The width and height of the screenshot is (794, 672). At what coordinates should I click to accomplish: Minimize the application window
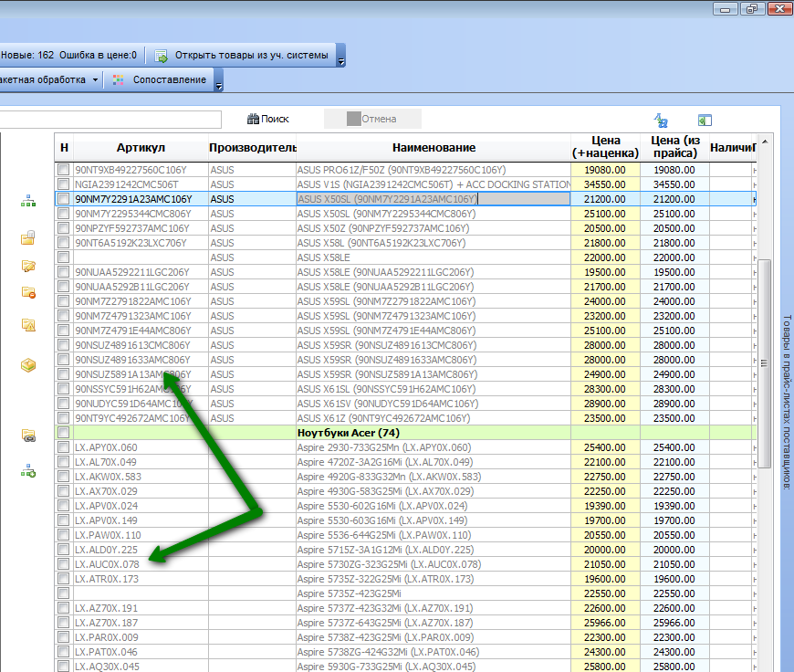click(726, 8)
